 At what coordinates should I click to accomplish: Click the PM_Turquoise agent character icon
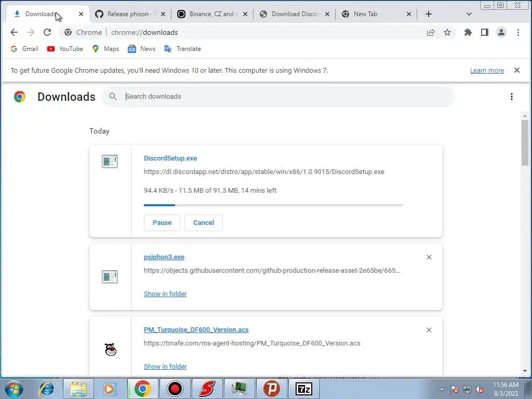point(110,350)
